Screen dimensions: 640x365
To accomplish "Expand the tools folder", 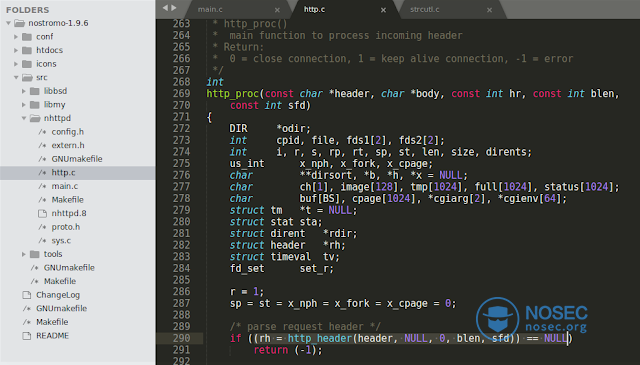I will pos(24,254).
